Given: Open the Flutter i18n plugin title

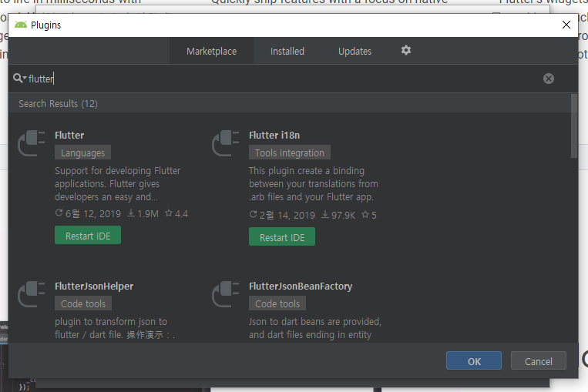Looking at the screenshot, I should click(x=274, y=136).
